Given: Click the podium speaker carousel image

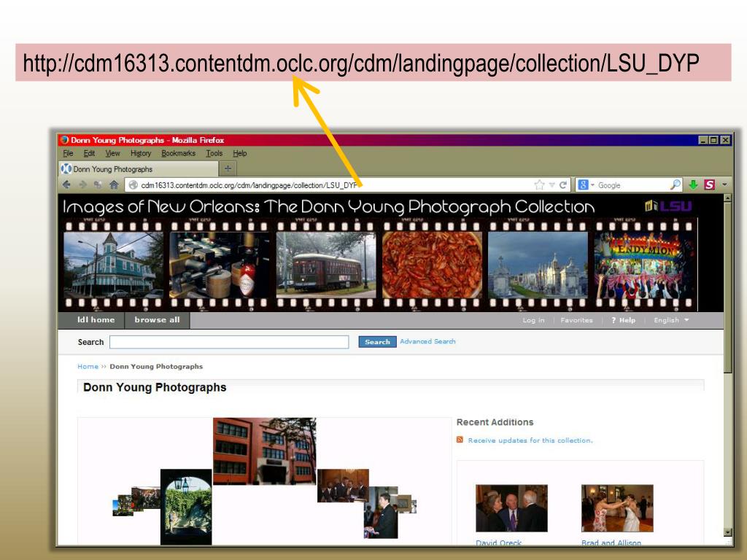Looking at the screenshot, I should (x=381, y=513).
